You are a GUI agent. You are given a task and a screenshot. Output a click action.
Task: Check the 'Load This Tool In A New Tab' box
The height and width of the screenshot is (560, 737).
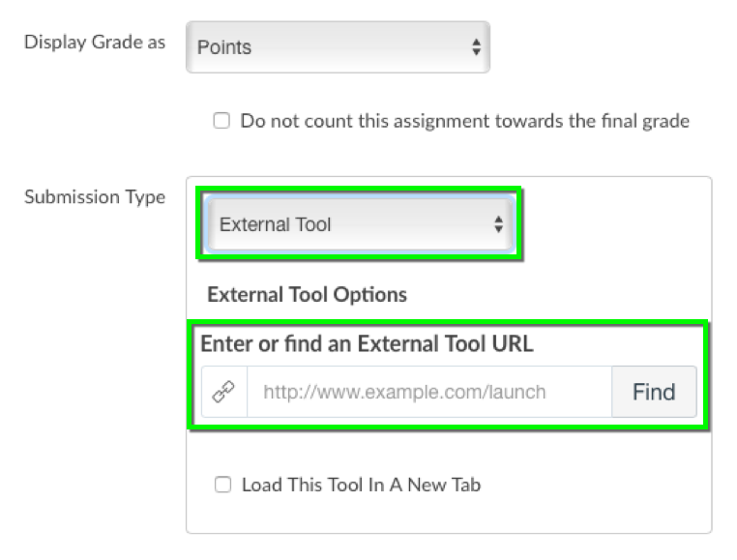[x=222, y=485]
